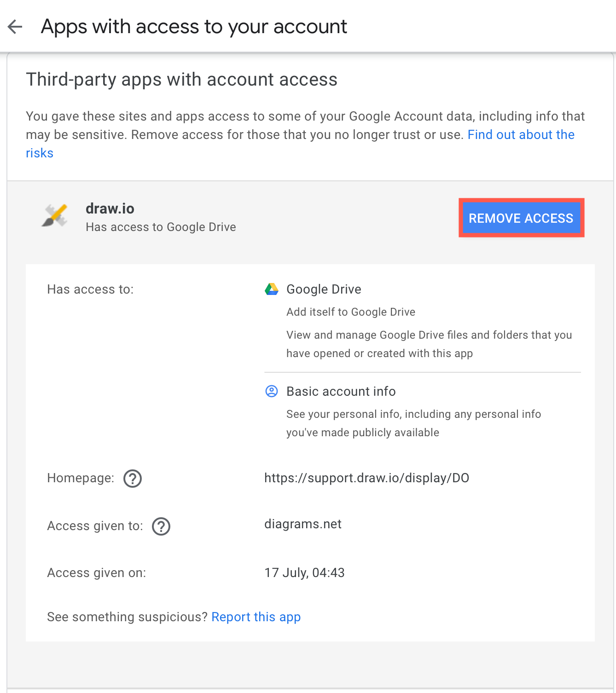Click the "Third-party apps with account access" heading

coord(181,79)
